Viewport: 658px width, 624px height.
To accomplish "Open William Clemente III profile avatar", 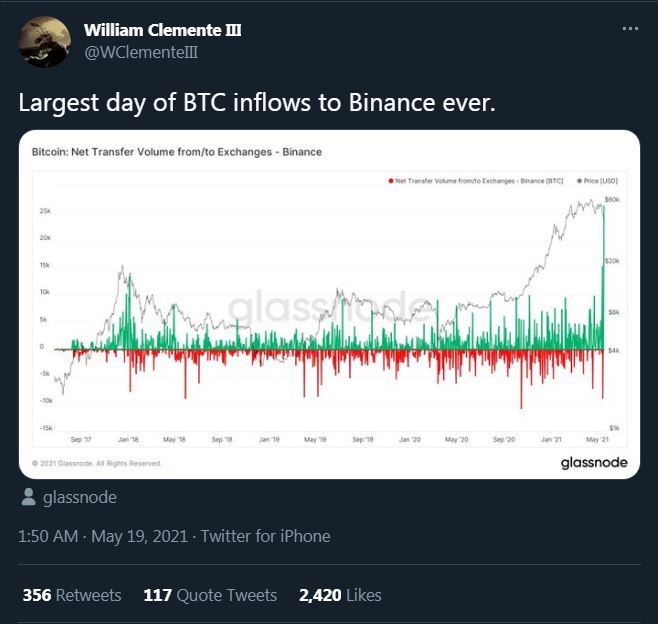I will coord(44,42).
